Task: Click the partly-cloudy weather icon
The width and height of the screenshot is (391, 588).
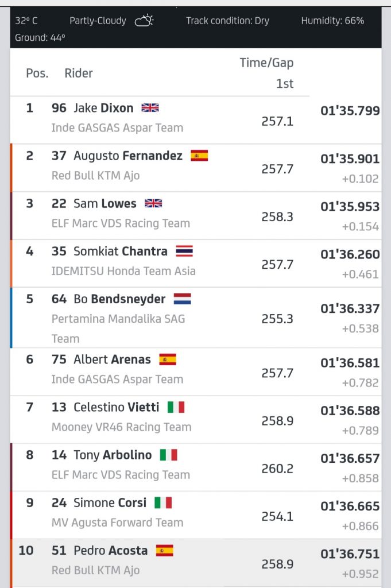Action: (144, 21)
